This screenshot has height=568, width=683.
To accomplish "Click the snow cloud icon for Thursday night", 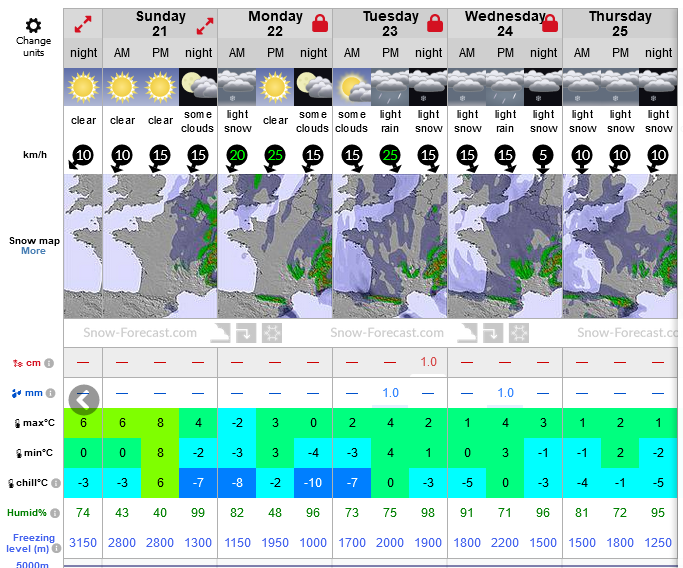I will pyautogui.click(x=658, y=87).
